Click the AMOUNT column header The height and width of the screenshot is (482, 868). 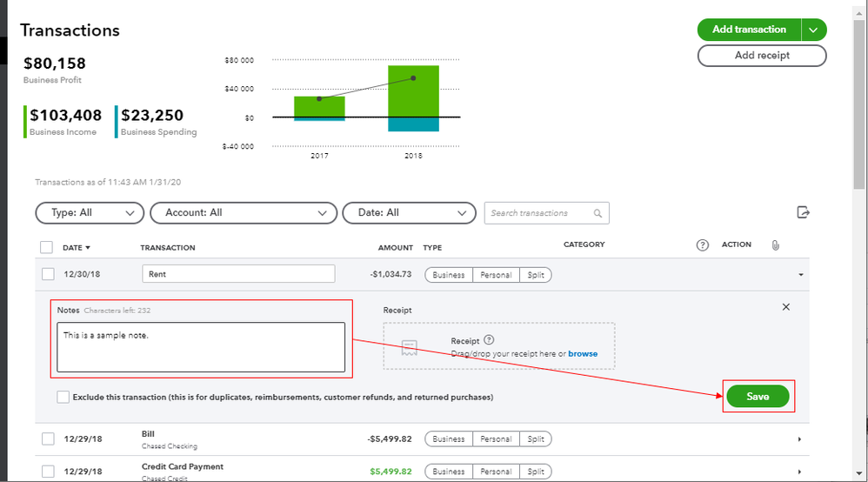point(395,248)
